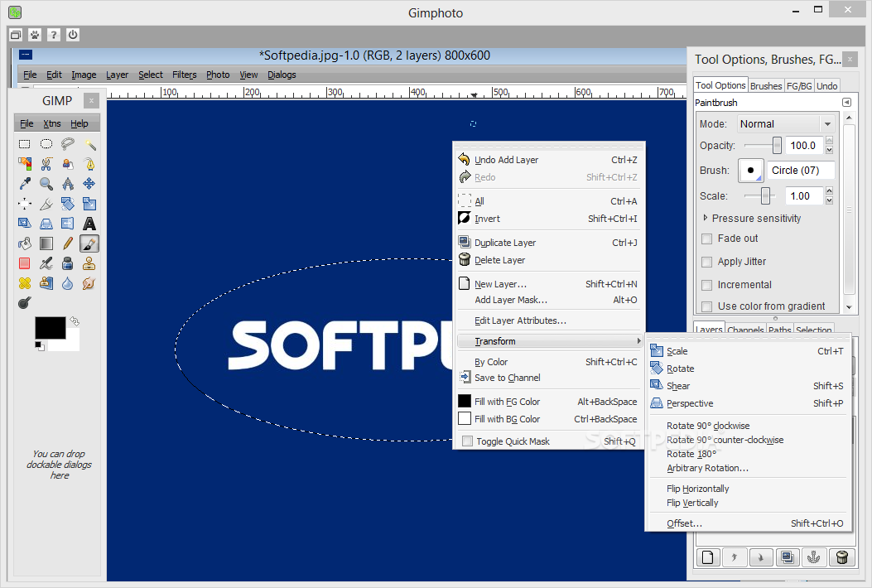872x588 pixels.
Task: Select the Ink tool
Action: click(68, 263)
